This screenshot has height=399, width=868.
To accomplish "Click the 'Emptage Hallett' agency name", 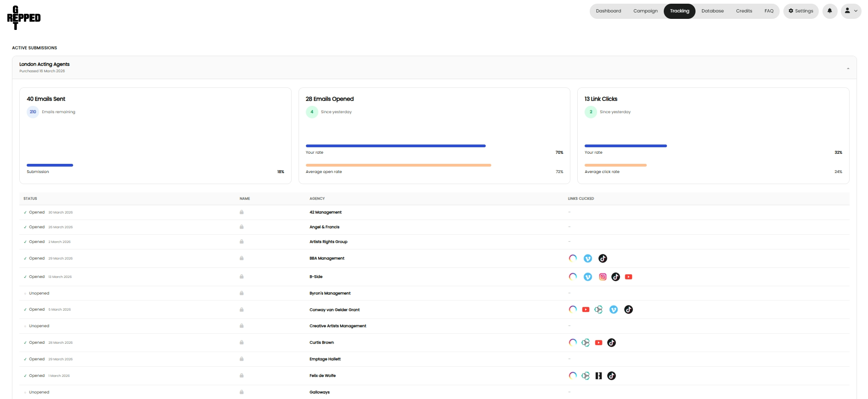I will click(325, 359).
